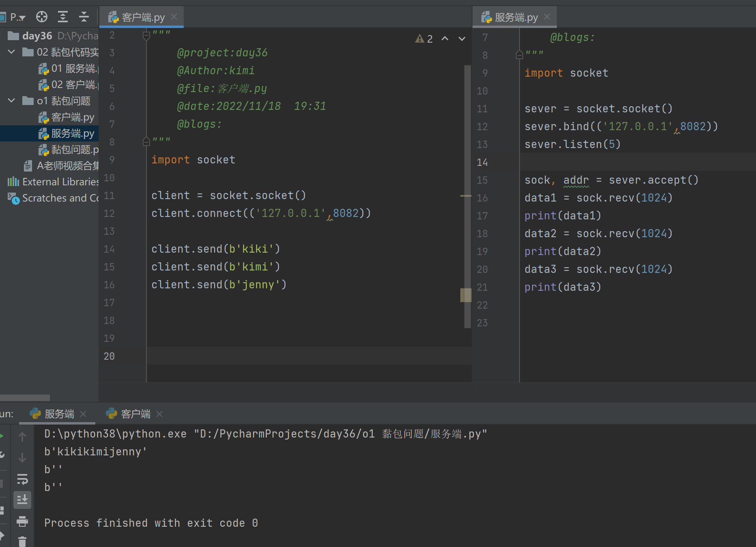
Task: Close the 服务端.py editor tab
Action: tap(547, 17)
